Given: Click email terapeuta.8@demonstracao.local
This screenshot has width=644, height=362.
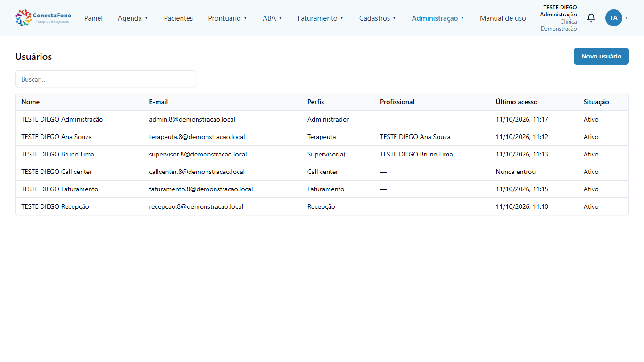Looking at the screenshot, I should 197,137.
